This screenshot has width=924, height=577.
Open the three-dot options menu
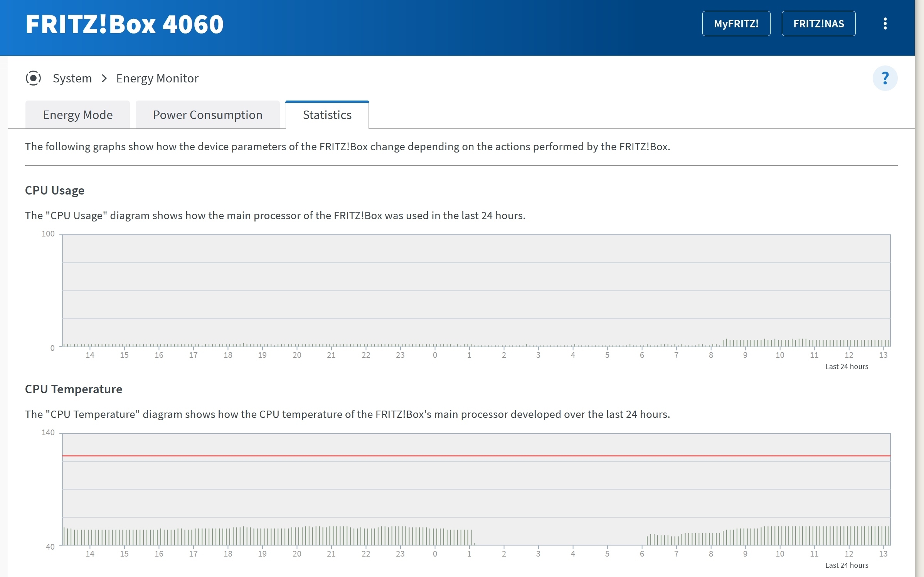885,23
